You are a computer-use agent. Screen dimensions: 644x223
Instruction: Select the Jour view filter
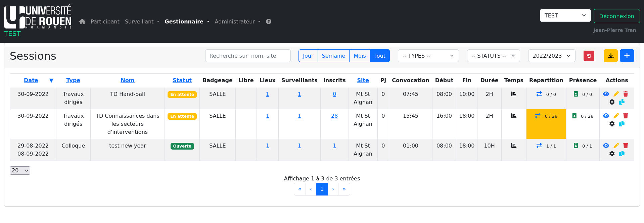pyautogui.click(x=308, y=56)
